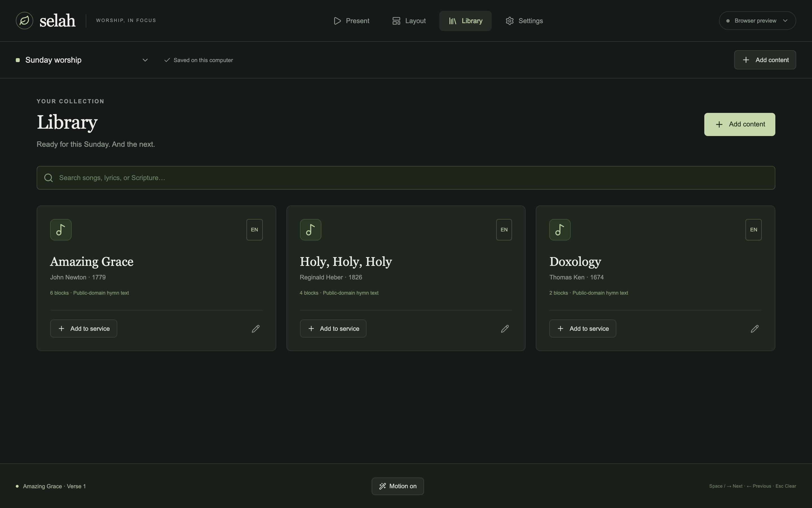Edit Holy, Holy, Holy with the pencil icon
Image resolution: width=812 pixels, height=508 pixels.
click(505, 329)
